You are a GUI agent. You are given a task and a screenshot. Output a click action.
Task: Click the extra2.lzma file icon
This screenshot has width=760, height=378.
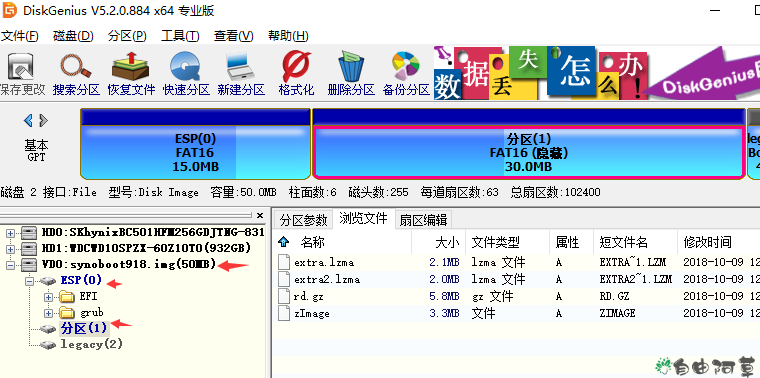pos(285,279)
